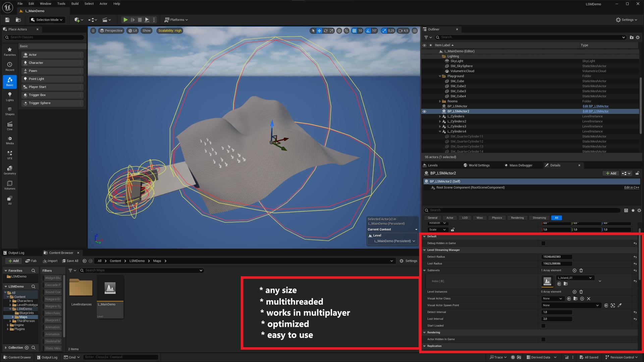The height and width of the screenshot is (362, 644).
Task: Open the Lights category in Place Actors
Action: [x=10, y=97]
